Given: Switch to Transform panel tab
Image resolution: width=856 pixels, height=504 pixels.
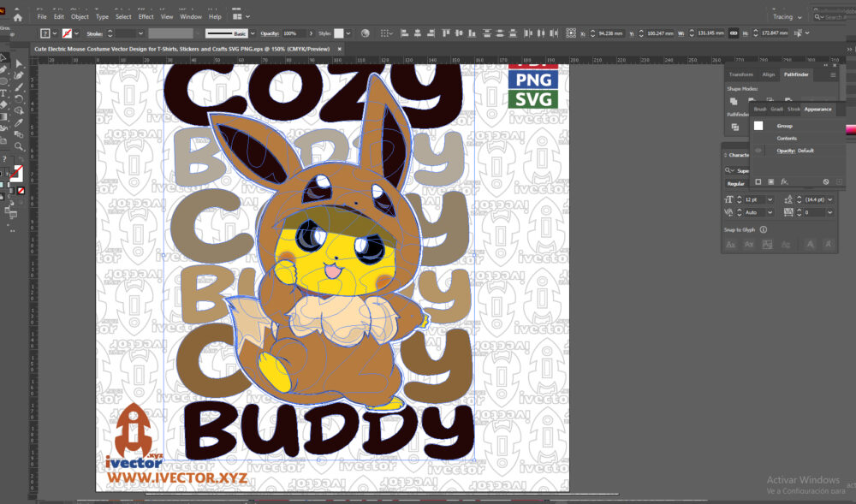Looking at the screenshot, I should pyautogui.click(x=740, y=74).
